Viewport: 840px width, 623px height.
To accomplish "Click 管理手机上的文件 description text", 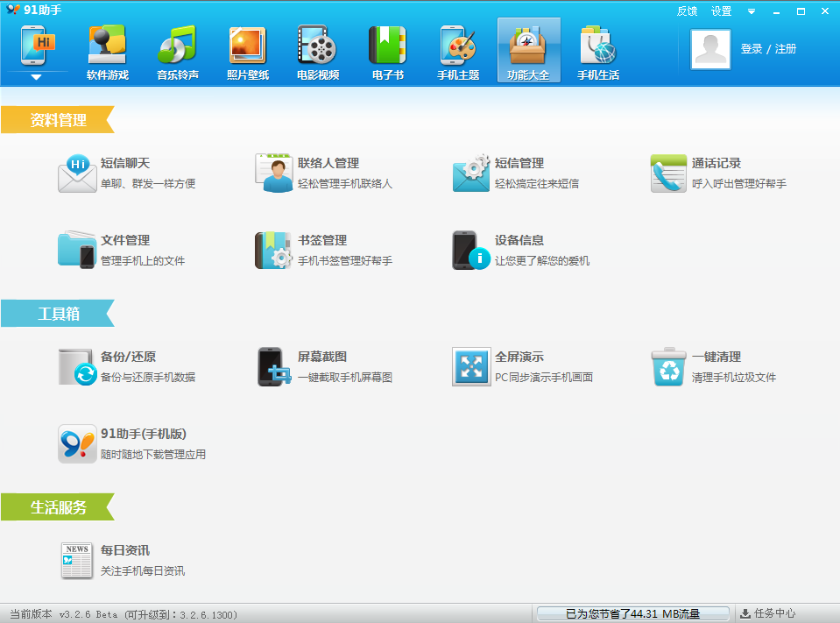I will 143,261.
